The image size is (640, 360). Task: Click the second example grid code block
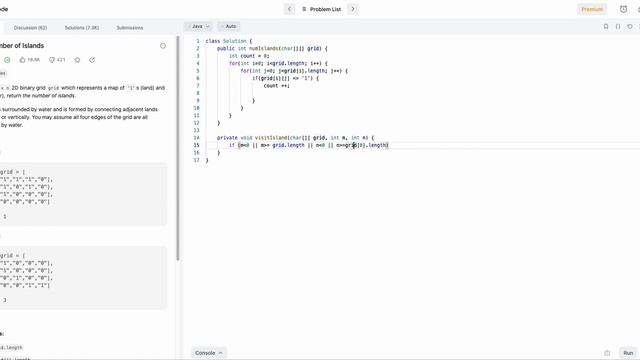(83, 278)
